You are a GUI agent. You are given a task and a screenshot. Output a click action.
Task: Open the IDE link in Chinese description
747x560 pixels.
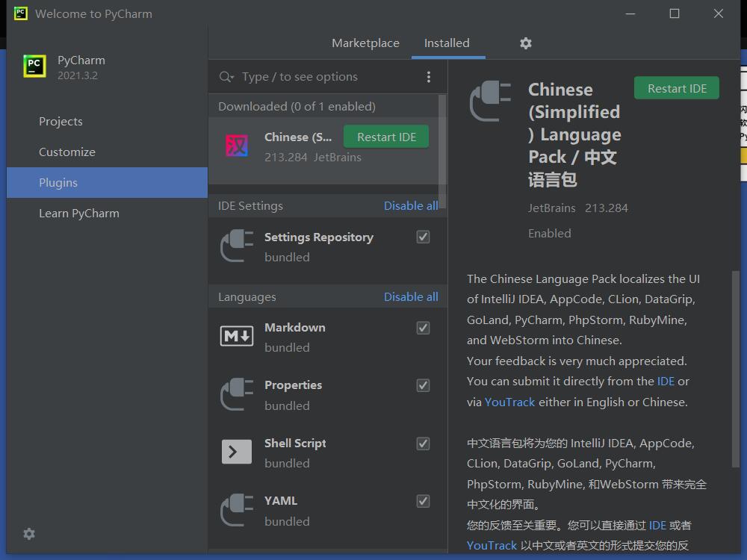tap(657, 525)
